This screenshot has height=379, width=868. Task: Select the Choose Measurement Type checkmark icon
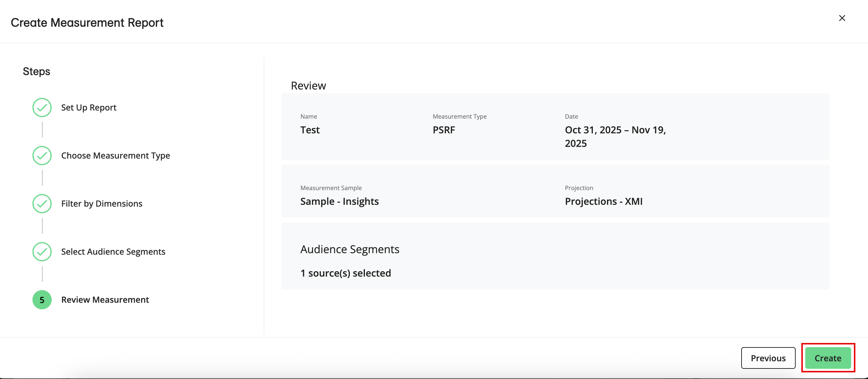(x=41, y=155)
